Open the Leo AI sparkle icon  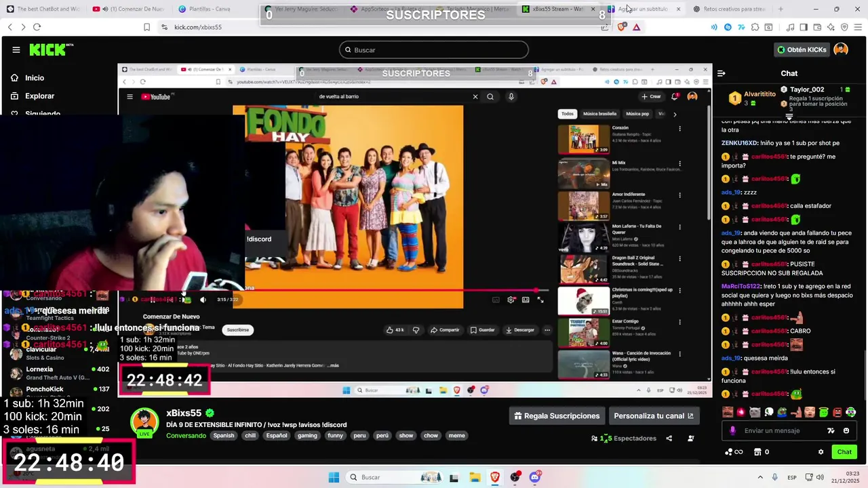(x=831, y=27)
